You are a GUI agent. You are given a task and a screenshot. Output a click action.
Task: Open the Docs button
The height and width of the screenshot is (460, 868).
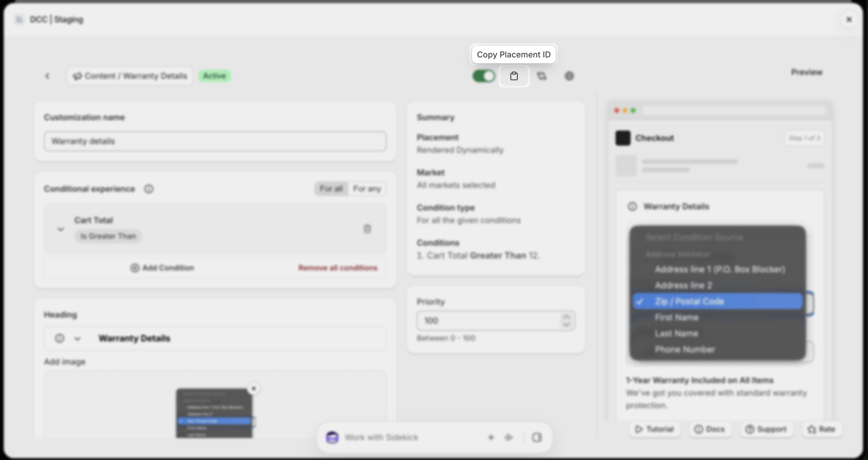tap(709, 429)
